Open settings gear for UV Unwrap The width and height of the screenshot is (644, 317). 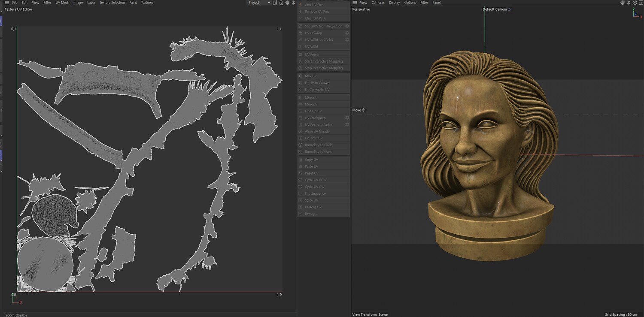[x=347, y=33]
